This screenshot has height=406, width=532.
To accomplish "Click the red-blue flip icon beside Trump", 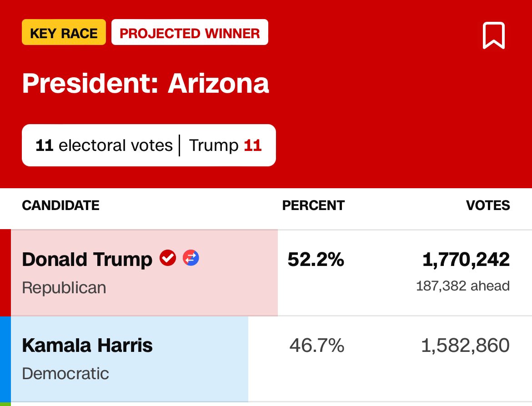I will point(191,258).
